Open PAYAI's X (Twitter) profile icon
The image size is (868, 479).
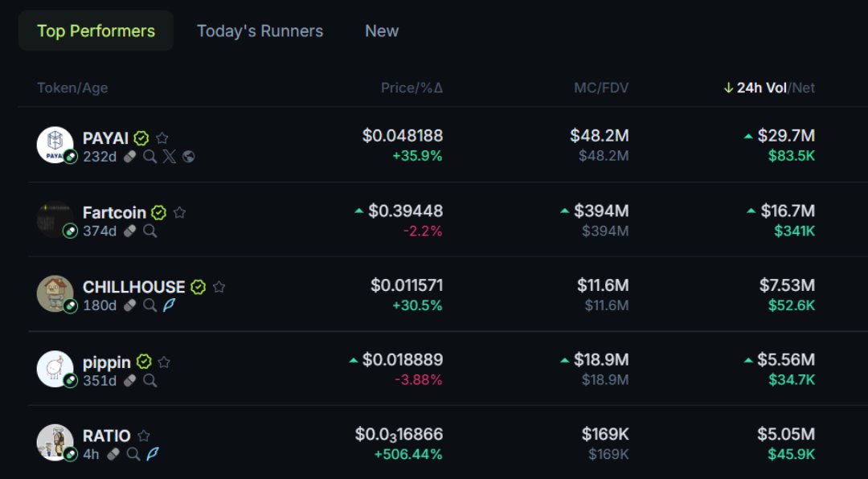point(169,157)
